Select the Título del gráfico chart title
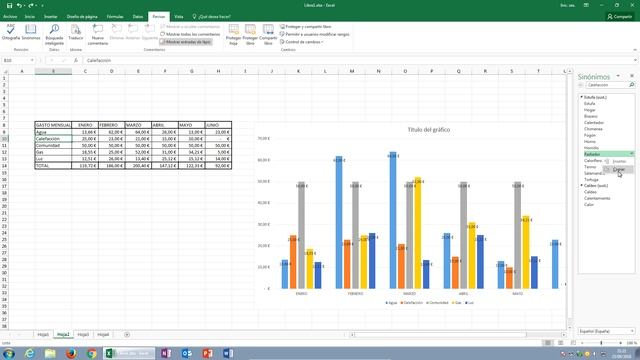Screen dimensions: 640x360 pyautogui.click(x=429, y=129)
